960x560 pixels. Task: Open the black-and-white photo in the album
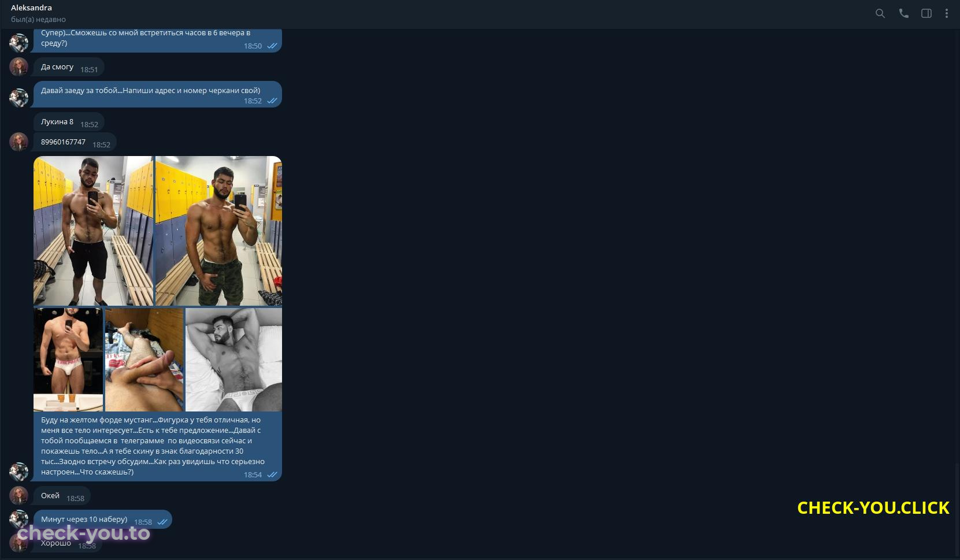(x=234, y=359)
